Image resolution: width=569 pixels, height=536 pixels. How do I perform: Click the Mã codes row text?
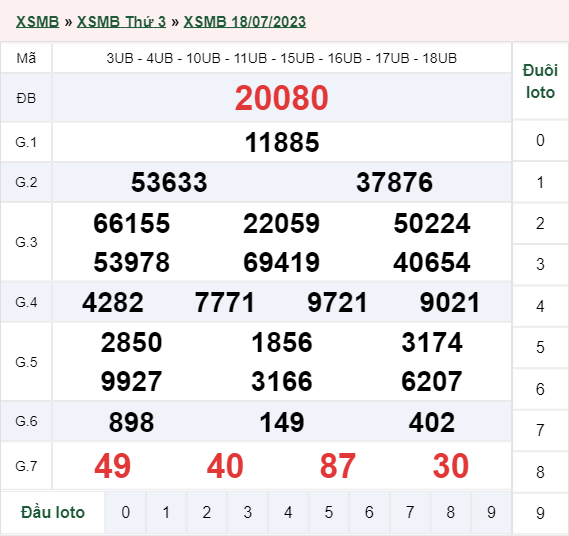(x=282, y=58)
